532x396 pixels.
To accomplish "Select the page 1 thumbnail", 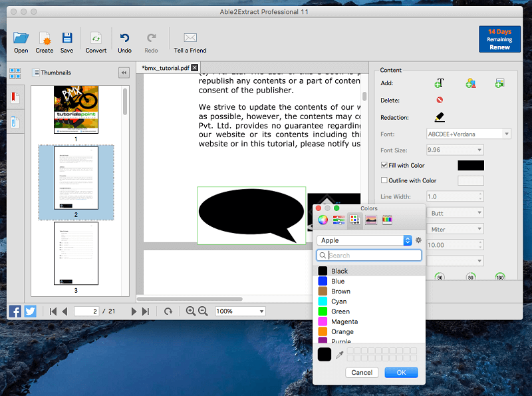I will [76, 109].
